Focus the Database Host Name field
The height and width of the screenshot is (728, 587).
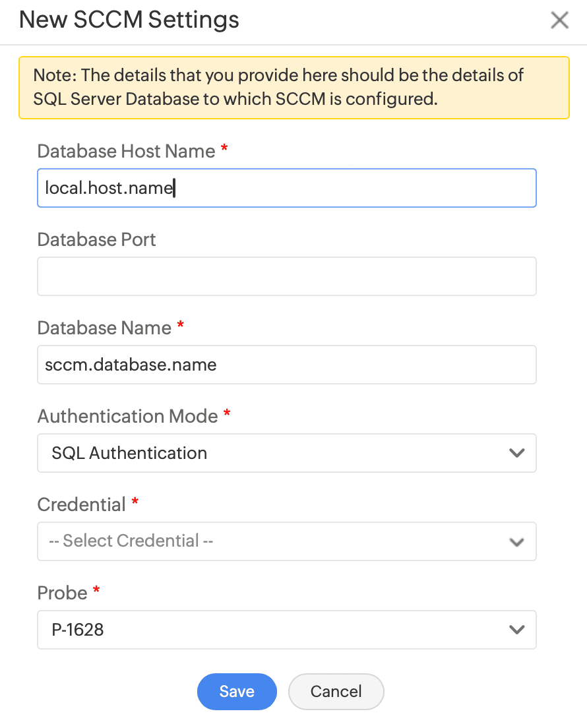pyautogui.click(x=287, y=188)
